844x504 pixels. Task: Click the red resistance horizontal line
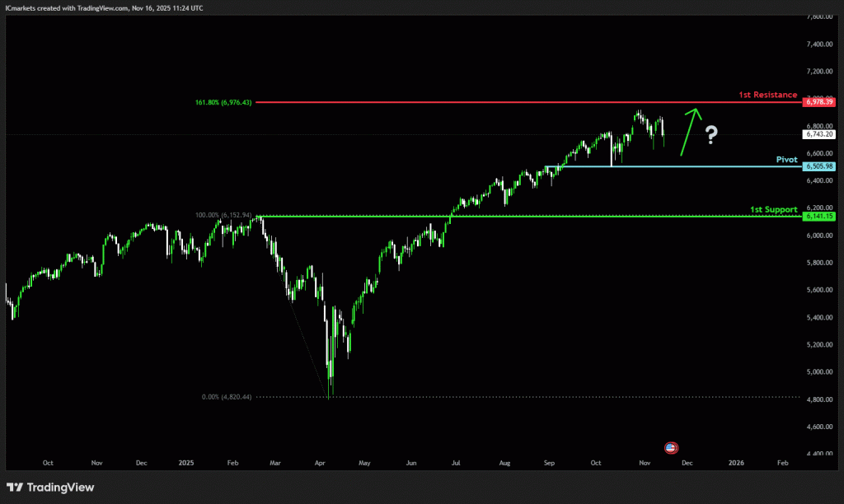(x=495, y=102)
